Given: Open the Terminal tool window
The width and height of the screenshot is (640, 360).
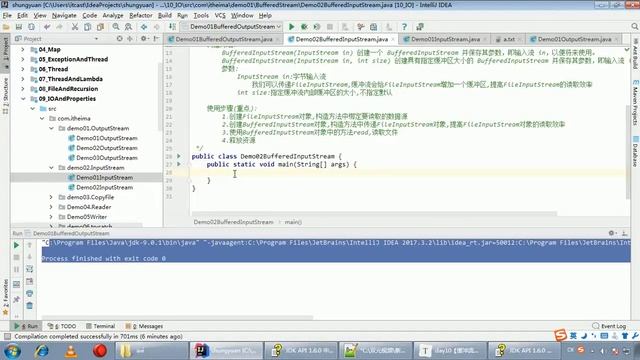Looking at the screenshot, I should click(x=100, y=326).
